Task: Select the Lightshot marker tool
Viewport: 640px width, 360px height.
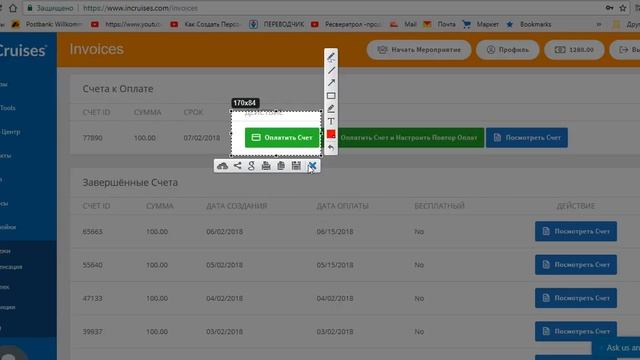Action: (331, 109)
